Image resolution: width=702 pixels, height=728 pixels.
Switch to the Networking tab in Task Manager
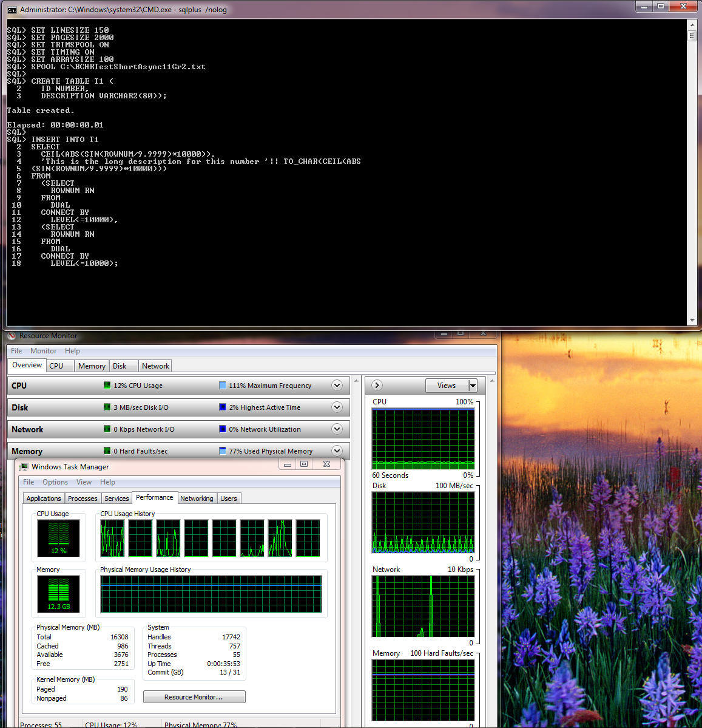(197, 498)
